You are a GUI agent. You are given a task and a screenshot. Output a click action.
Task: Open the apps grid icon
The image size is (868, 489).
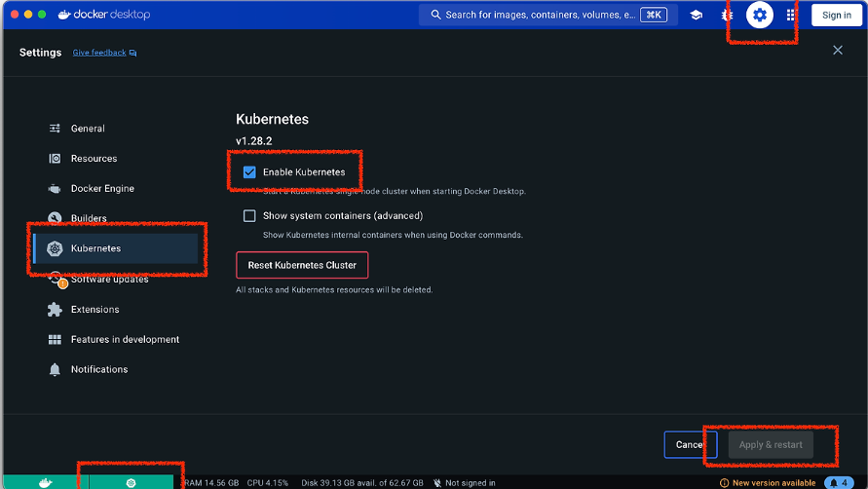790,15
